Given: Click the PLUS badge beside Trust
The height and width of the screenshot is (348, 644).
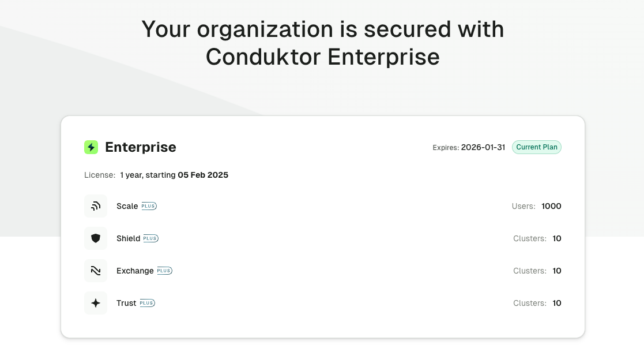Looking at the screenshot, I should [147, 303].
